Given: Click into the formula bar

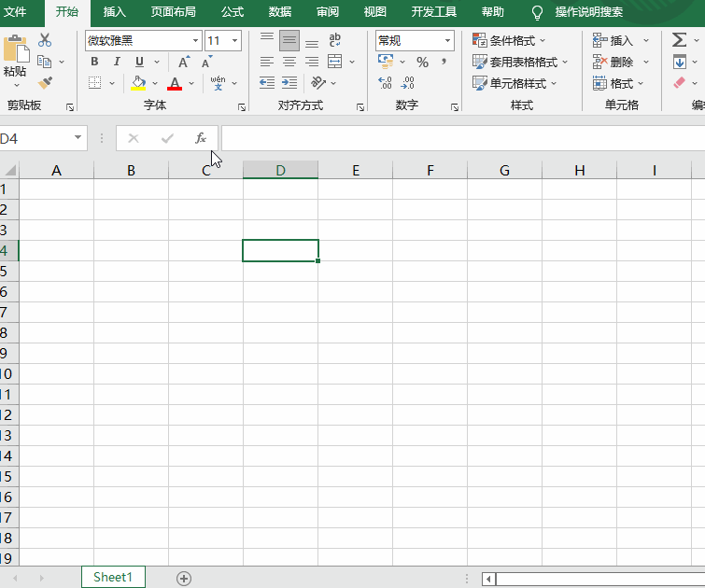Looking at the screenshot, I should (x=463, y=138).
